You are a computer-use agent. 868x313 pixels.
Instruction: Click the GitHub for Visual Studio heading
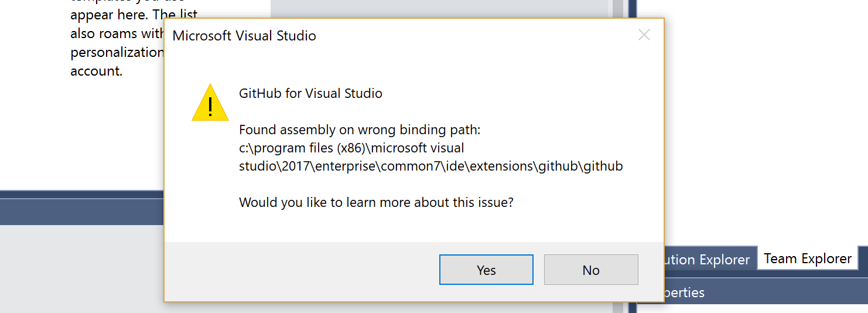[x=310, y=93]
